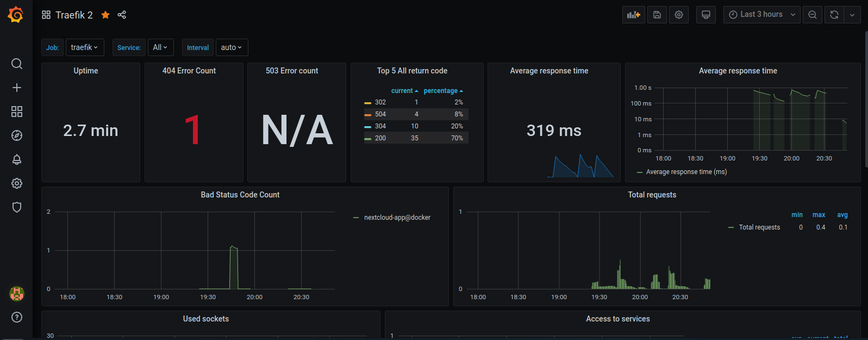Open dashboard settings gear in top bar
This screenshot has width=868, height=340.
click(x=679, y=15)
